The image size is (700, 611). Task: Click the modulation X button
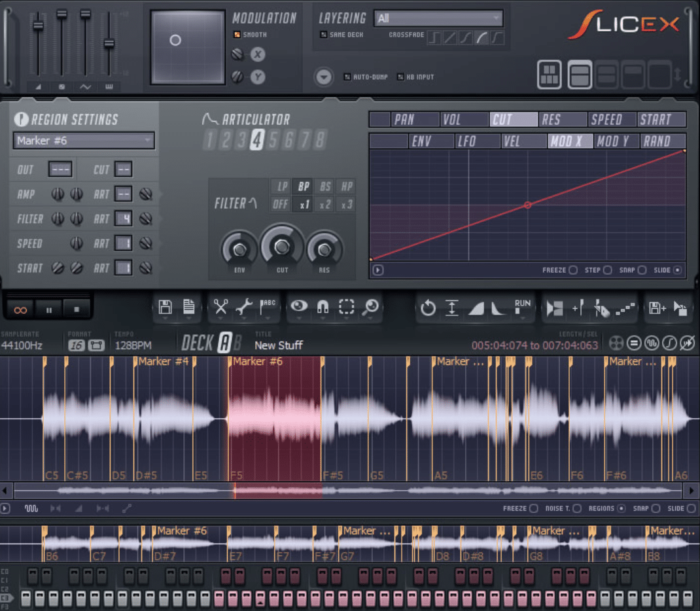click(x=258, y=54)
